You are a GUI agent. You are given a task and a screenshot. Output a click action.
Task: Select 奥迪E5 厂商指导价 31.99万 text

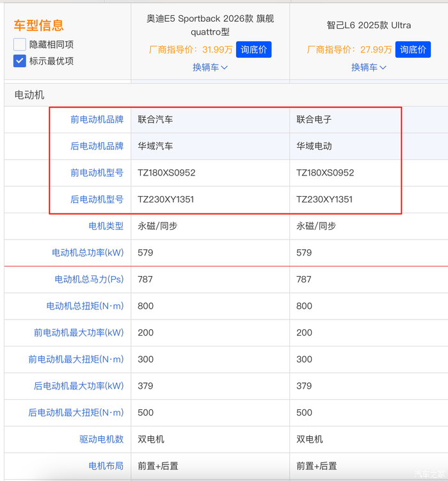[191, 49]
